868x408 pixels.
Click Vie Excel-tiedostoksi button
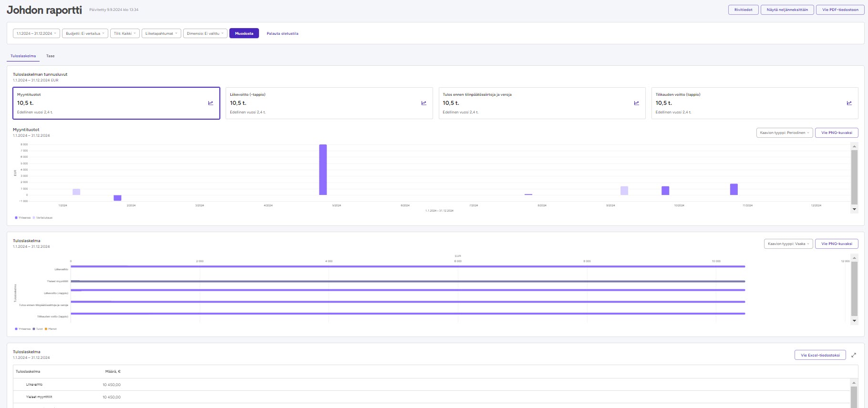(x=820, y=355)
